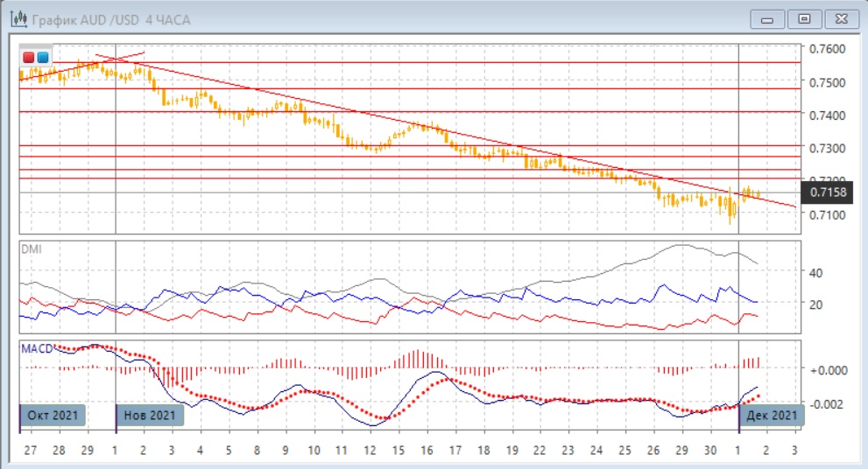Click the 40 level on DMI scale
Image resolution: width=868 pixels, height=469 pixels.
tap(815, 273)
